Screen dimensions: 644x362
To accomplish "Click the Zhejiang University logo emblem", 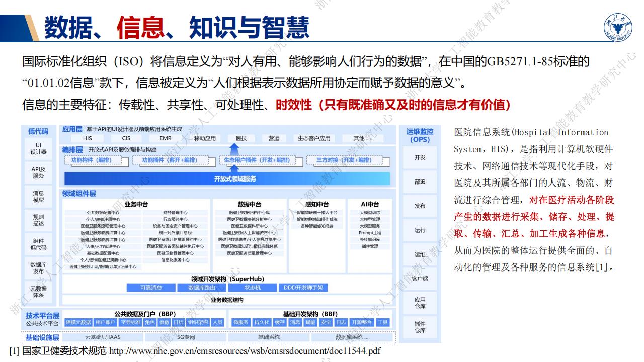I will pyautogui.click(x=618, y=27).
